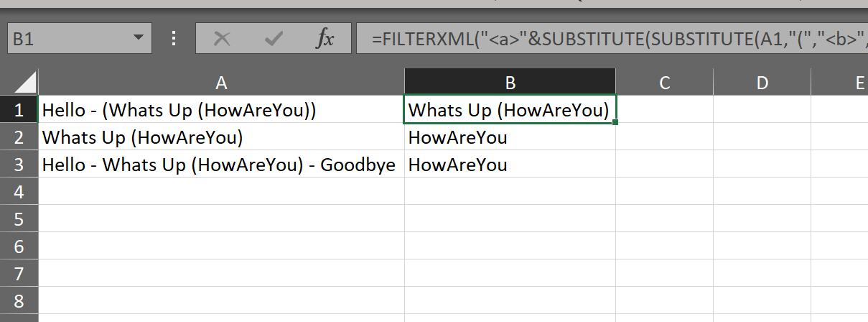
Task: Click inside the FILTERXML formula bar text
Action: (x=610, y=39)
